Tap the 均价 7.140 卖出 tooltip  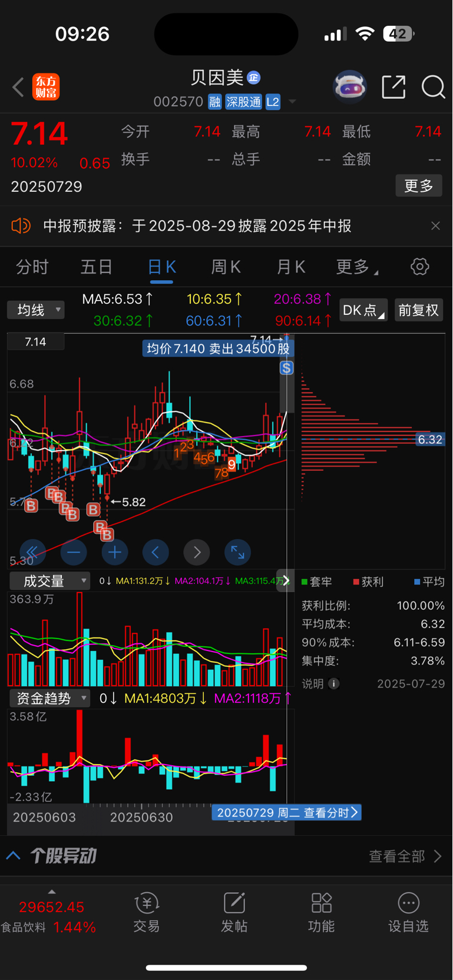tap(218, 348)
